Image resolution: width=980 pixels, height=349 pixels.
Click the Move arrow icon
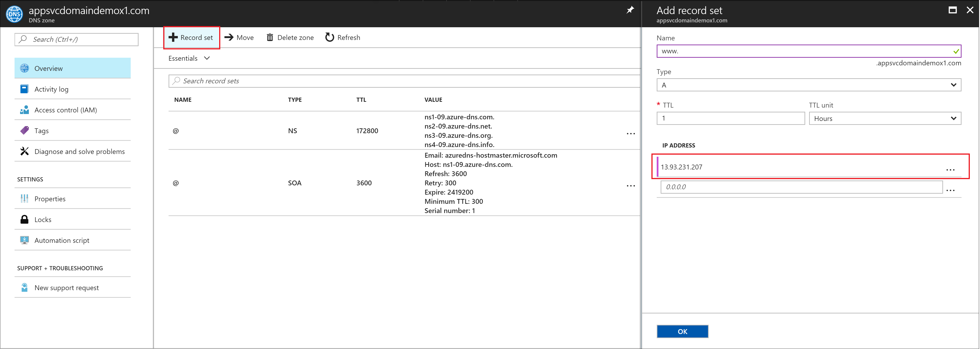pos(229,37)
